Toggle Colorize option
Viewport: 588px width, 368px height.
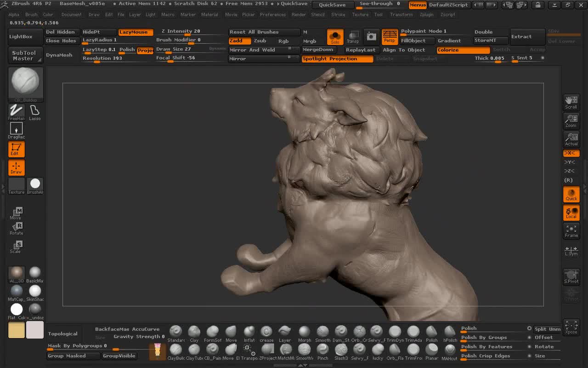pos(464,50)
